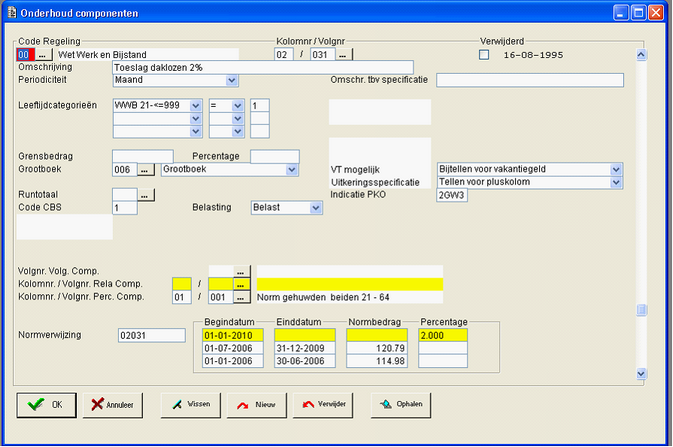Click Perc. Comp. kolomnr field 01
This screenshot has height=447, width=673.
[x=182, y=297]
